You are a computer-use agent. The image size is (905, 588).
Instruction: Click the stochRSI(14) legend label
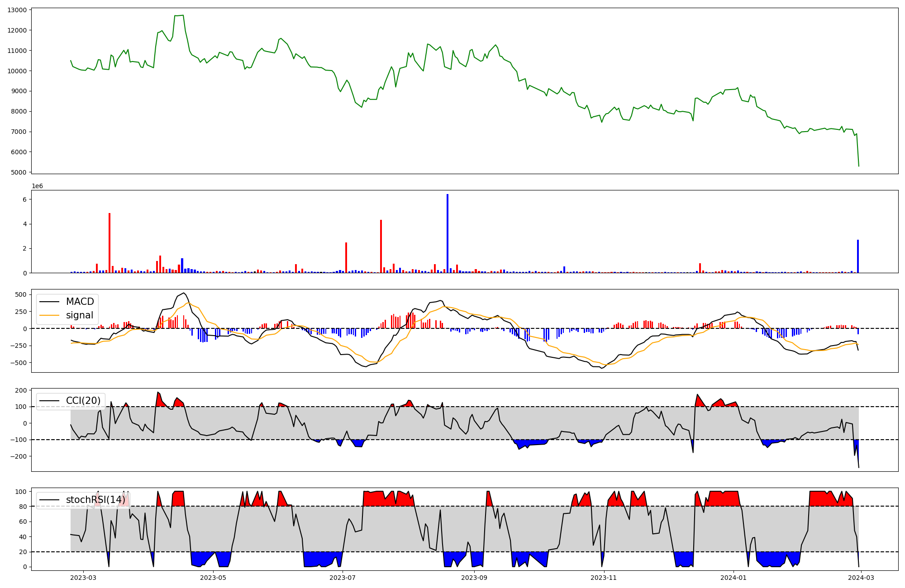coord(95,500)
